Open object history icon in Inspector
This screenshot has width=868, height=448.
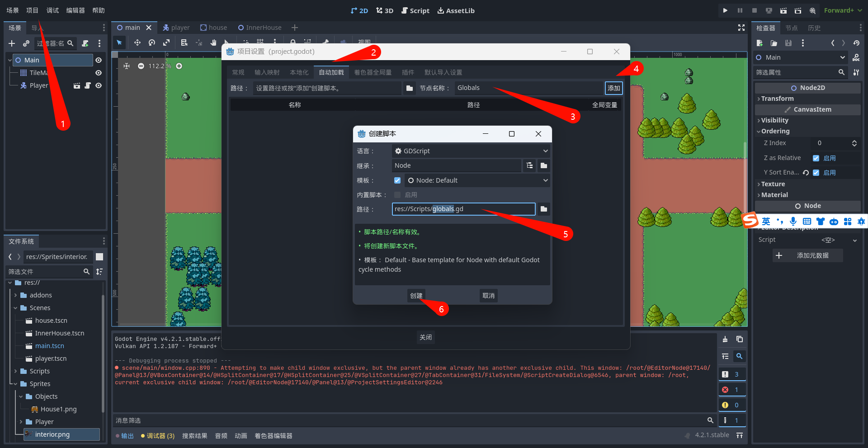pyautogui.click(x=856, y=43)
